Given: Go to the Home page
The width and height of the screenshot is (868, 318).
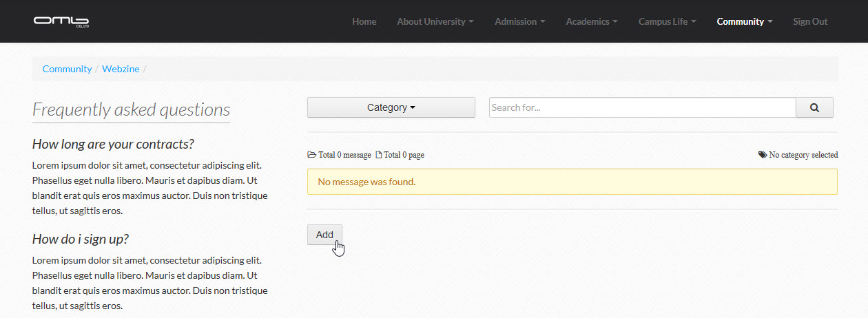Looking at the screenshot, I should click(364, 21).
